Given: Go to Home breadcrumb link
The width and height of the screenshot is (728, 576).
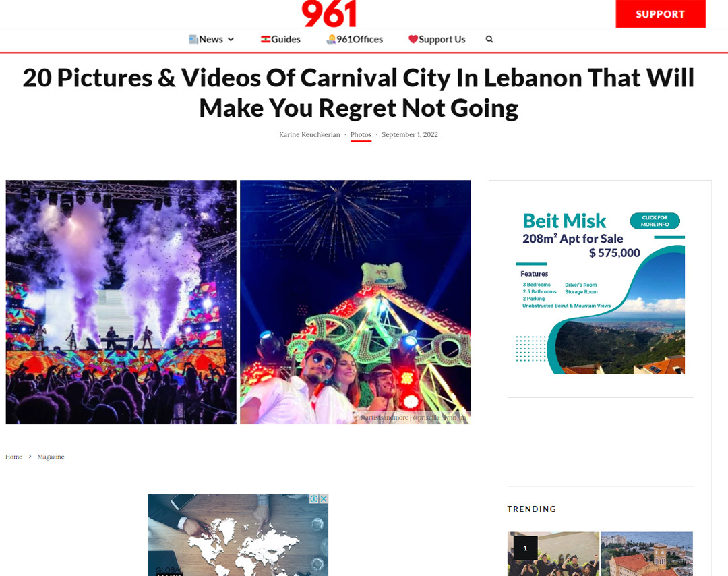Looking at the screenshot, I should point(14,457).
